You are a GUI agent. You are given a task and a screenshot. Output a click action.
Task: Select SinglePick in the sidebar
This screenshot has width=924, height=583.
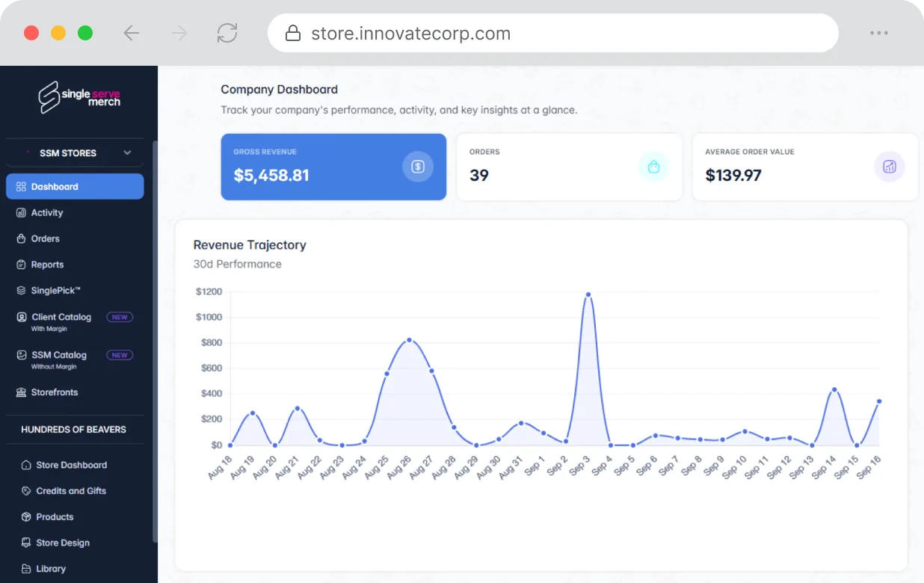75,291
